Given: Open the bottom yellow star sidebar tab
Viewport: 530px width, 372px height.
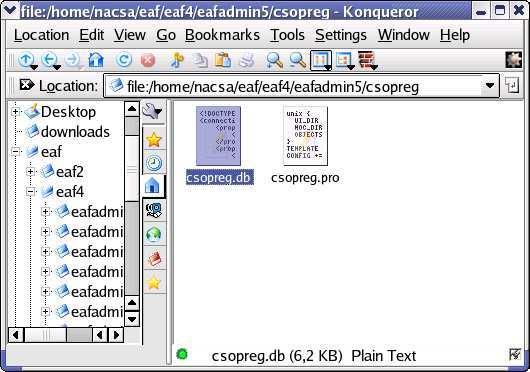Looking at the screenshot, I should 154,282.
